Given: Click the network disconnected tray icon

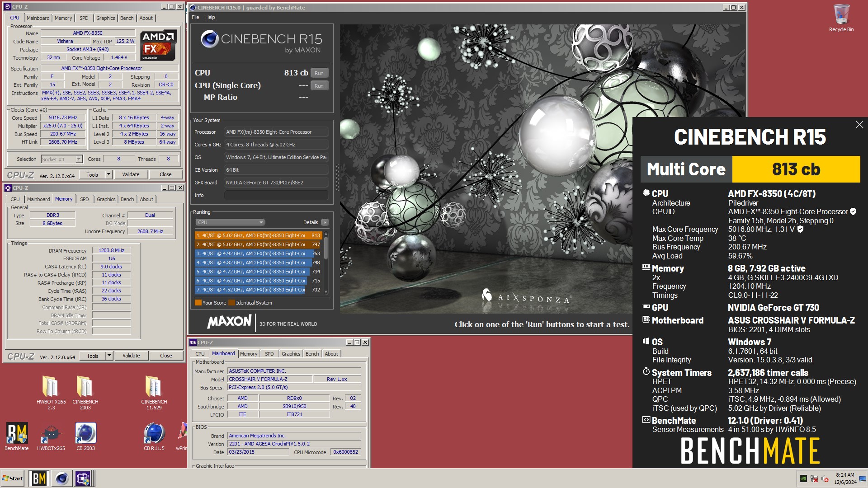Looking at the screenshot, I should click(x=814, y=479).
